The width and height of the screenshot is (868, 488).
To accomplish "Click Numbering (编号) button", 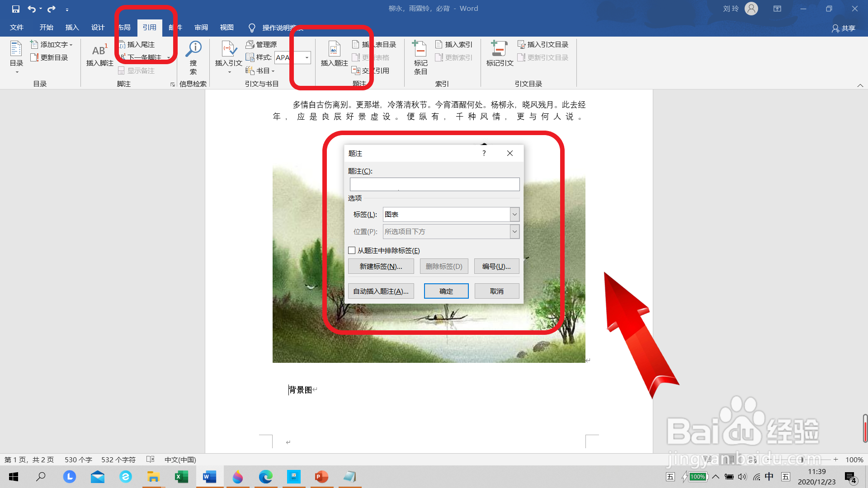I will click(x=496, y=267).
